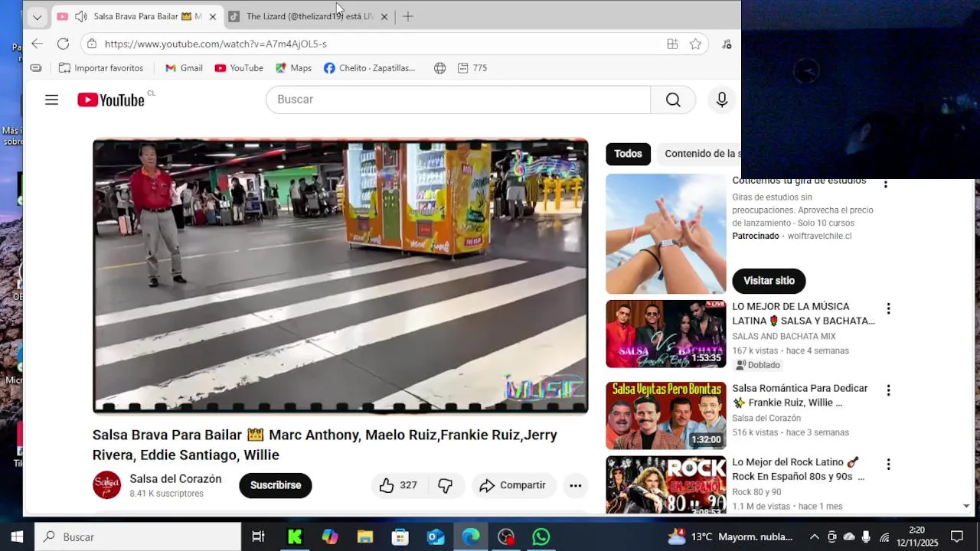Image resolution: width=980 pixels, height=551 pixels.
Task: Open options for the Wolf Travel ad
Action: (886, 184)
